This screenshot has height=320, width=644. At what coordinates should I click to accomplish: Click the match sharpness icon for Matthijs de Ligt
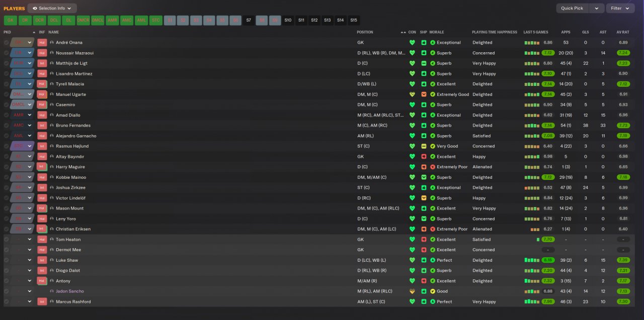424,63
